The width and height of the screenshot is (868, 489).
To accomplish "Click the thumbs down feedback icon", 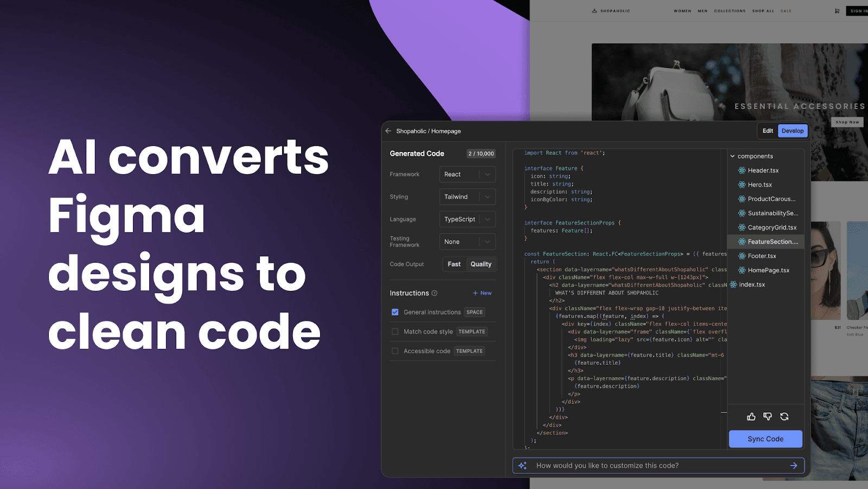I will [768, 417].
